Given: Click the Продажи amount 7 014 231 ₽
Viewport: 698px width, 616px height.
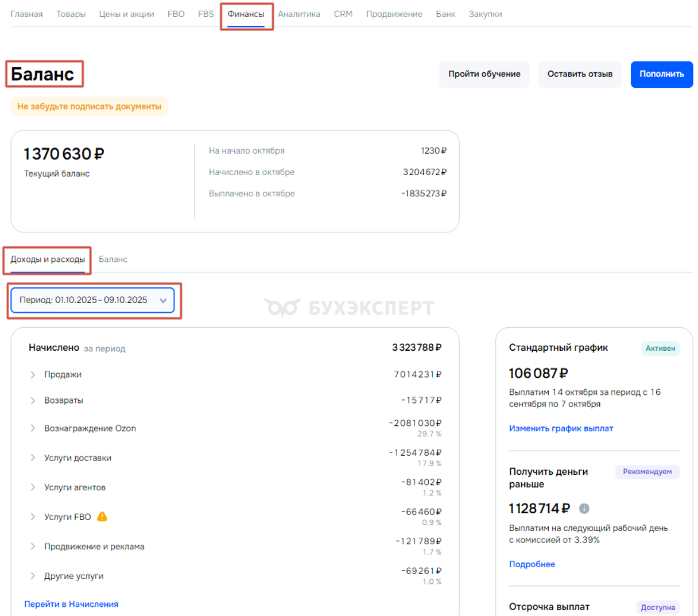Looking at the screenshot, I should 418,374.
